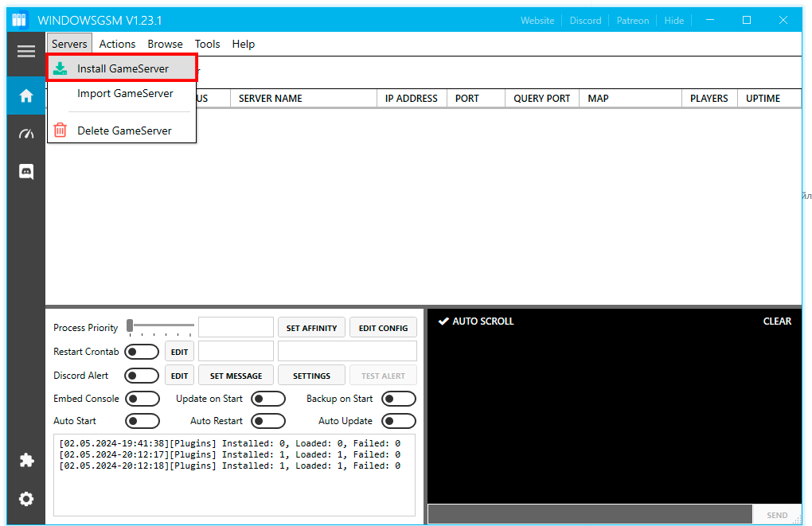
Task: Click Hide in the title bar
Action: coord(673,20)
